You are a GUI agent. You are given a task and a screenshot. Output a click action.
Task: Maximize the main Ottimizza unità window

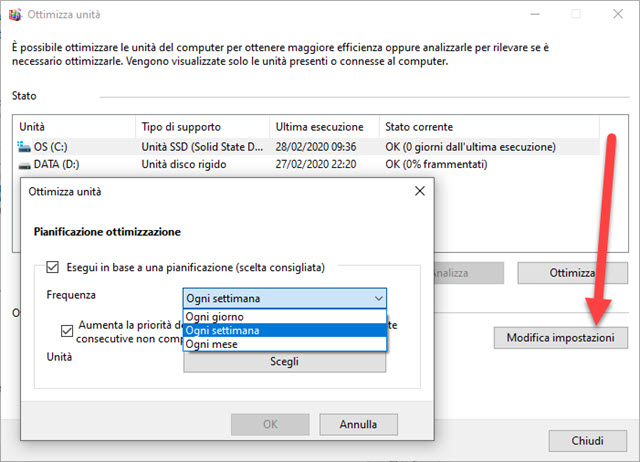coord(577,15)
